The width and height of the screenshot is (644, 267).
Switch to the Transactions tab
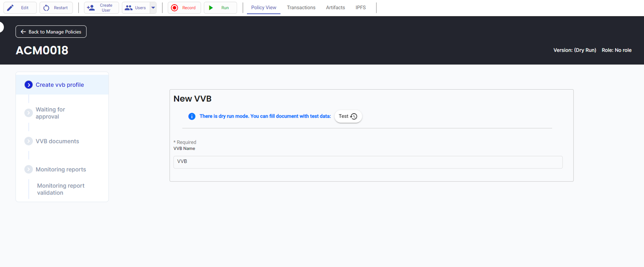point(301,8)
